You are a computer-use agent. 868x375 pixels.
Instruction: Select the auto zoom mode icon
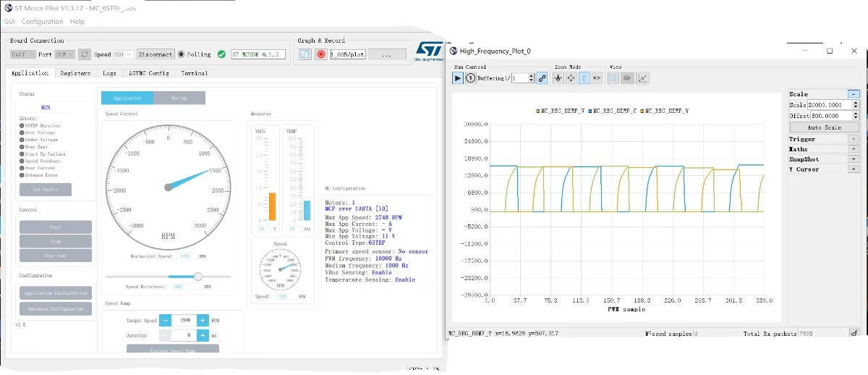click(x=558, y=78)
